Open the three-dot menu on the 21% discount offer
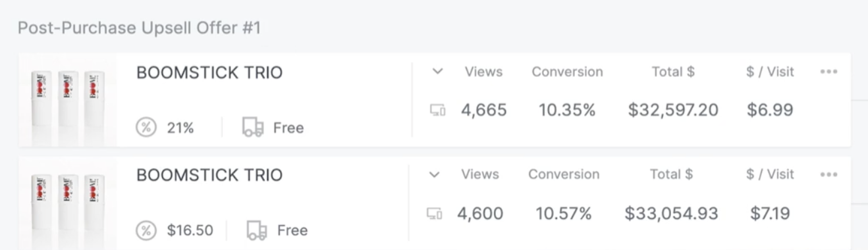This screenshot has height=250, width=868. coord(829,72)
